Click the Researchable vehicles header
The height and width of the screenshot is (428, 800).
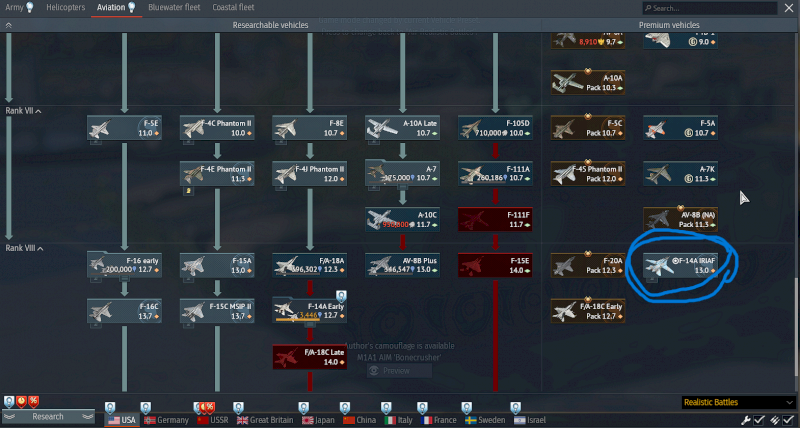tap(270, 25)
